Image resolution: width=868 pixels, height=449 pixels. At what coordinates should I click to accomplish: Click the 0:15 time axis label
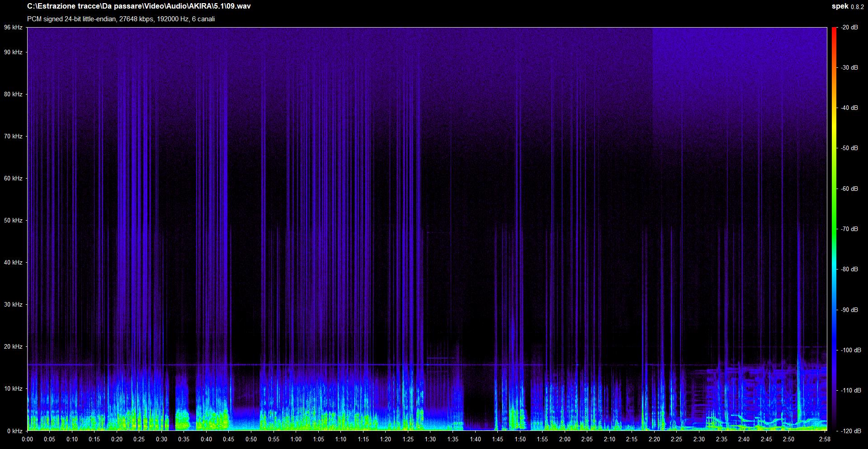click(94, 440)
